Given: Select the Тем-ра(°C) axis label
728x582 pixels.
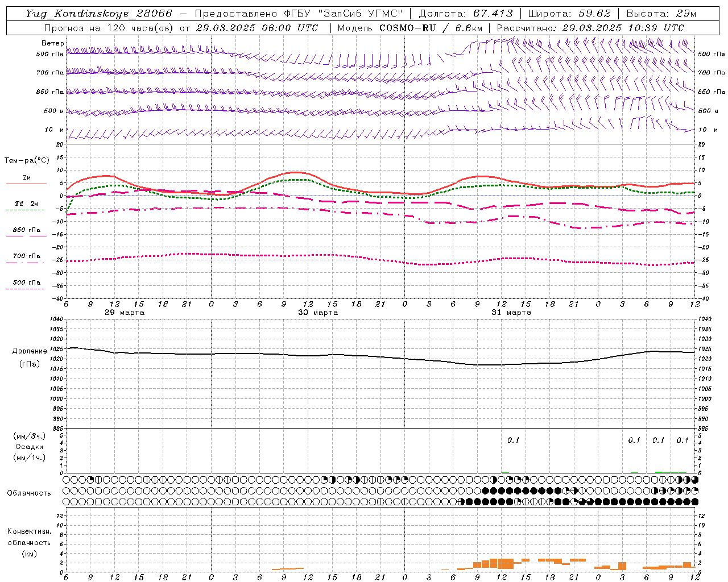Looking at the screenshot, I should coord(27,161).
